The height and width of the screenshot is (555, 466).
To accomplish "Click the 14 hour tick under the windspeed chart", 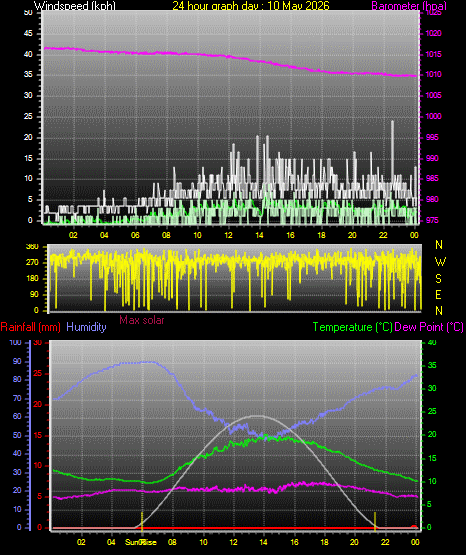I will (x=259, y=235).
